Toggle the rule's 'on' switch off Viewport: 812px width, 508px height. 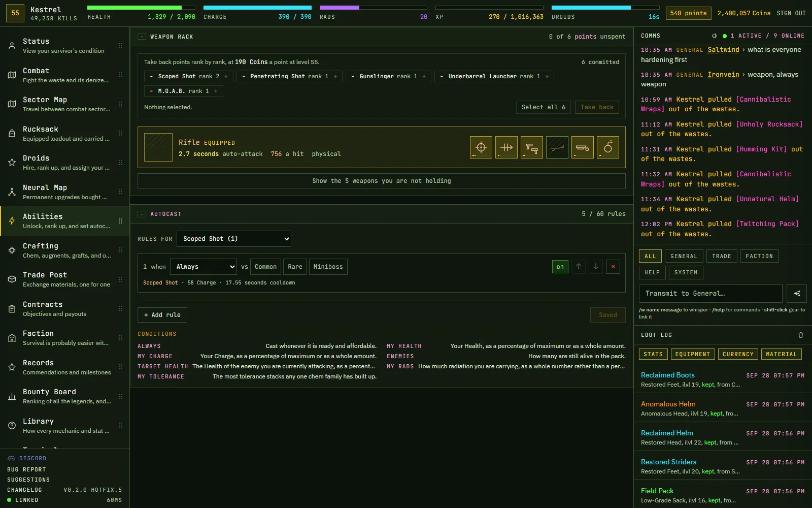point(560,267)
